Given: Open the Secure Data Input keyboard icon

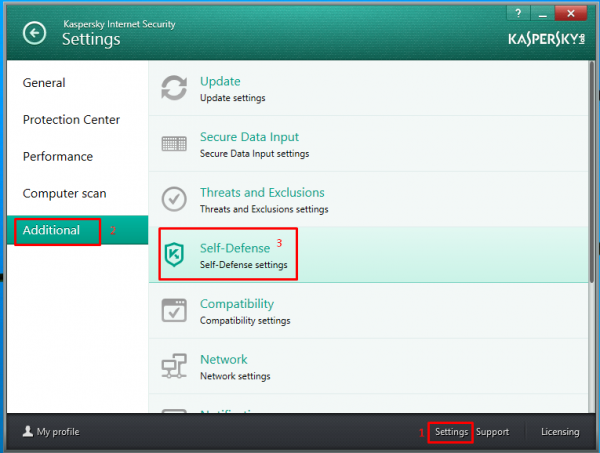Looking at the screenshot, I should pyautogui.click(x=174, y=144).
